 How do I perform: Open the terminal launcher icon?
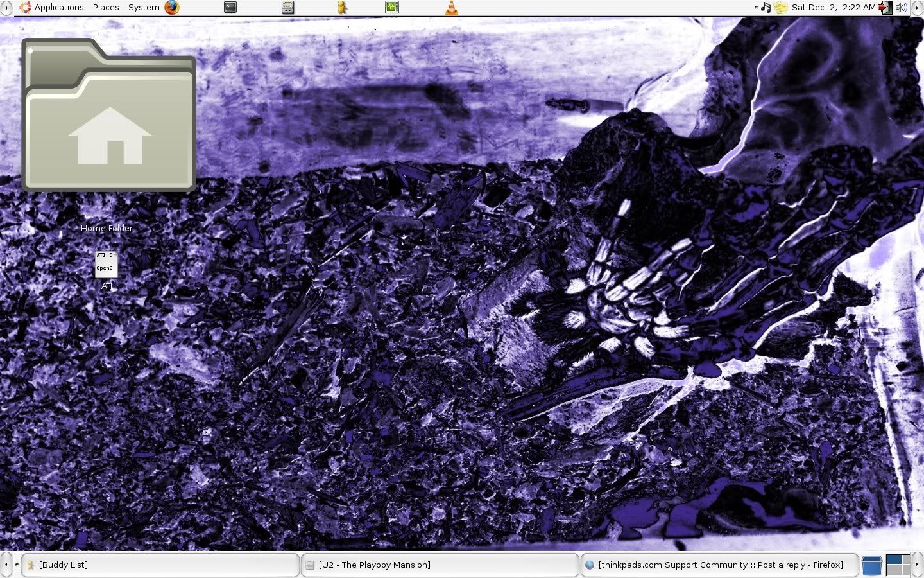click(x=230, y=8)
